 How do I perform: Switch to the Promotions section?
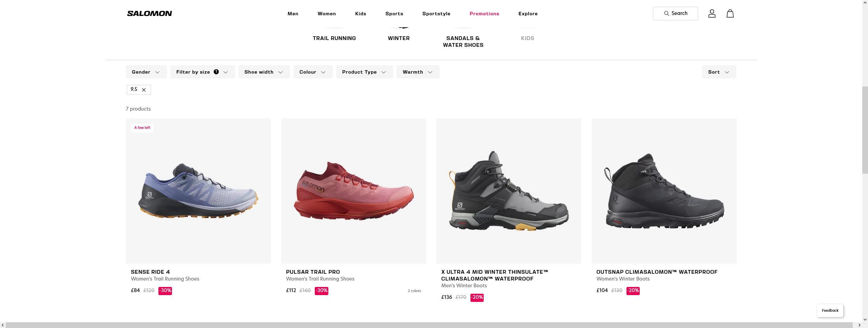tap(484, 14)
